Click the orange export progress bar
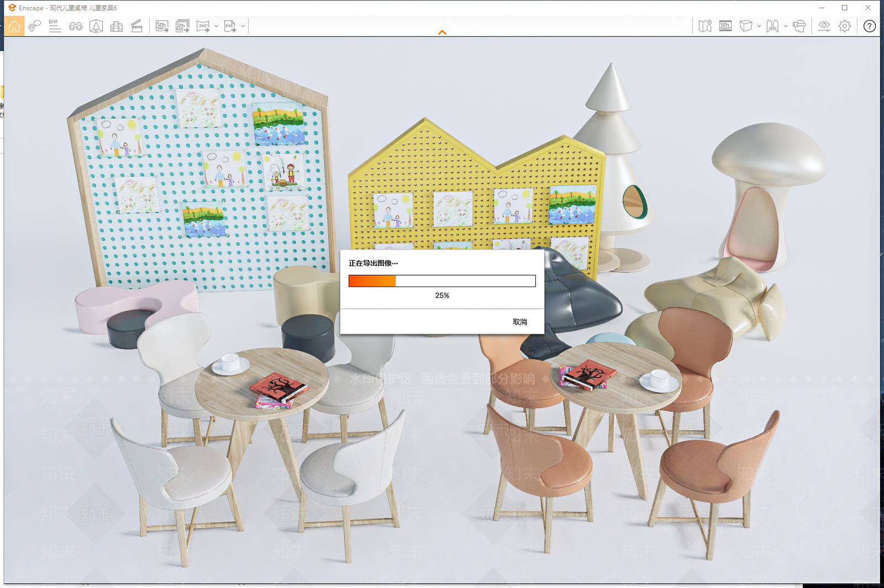The image size is (884, 588). tap(442, 281)
